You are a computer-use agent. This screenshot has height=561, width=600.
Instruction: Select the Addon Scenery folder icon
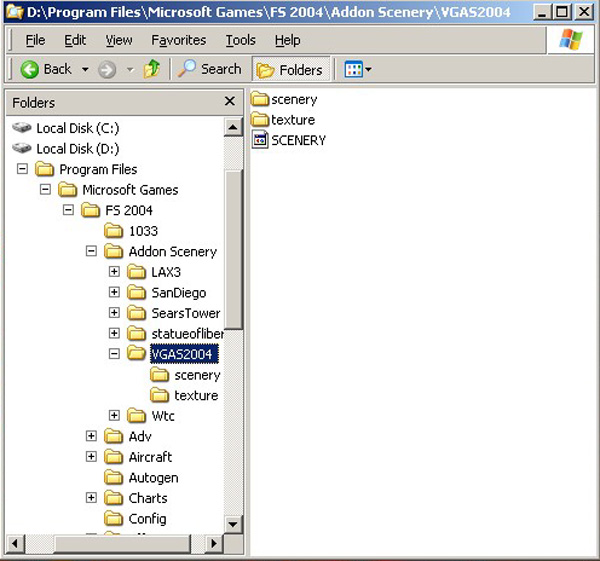114,251
